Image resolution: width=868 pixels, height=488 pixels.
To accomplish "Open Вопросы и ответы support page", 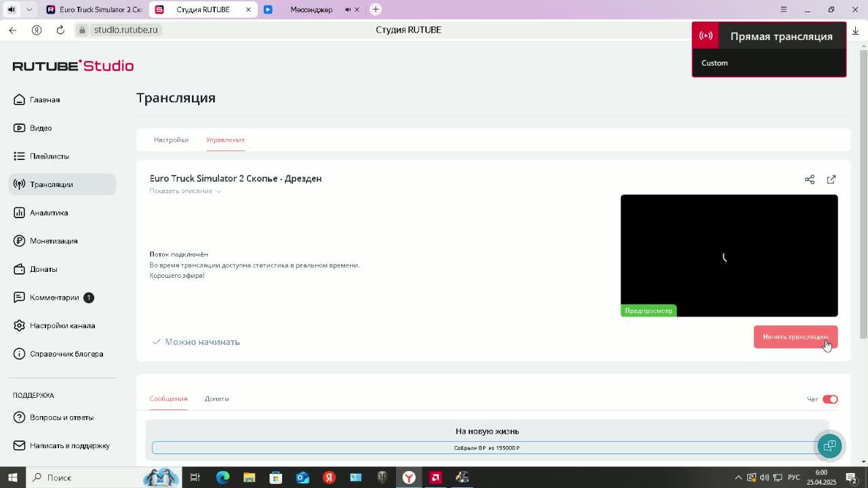I will pyautogui.click(x=53, y=418).
